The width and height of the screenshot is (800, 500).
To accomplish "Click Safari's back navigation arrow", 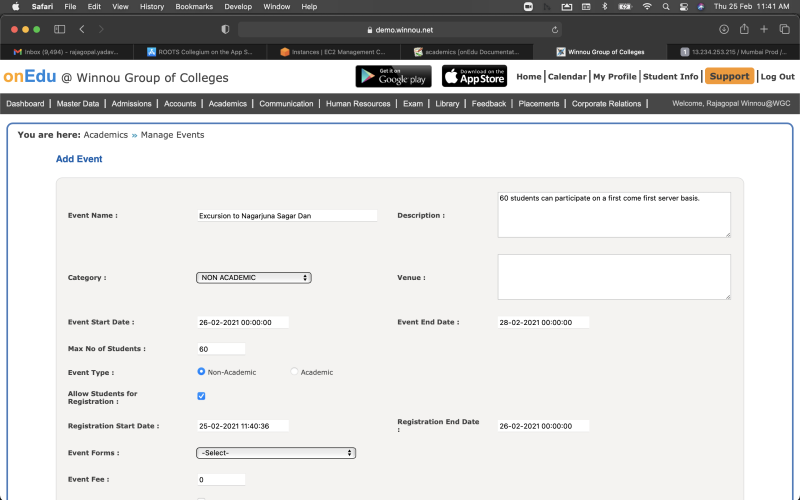I will pyautogui.click(x=82, y=30).
